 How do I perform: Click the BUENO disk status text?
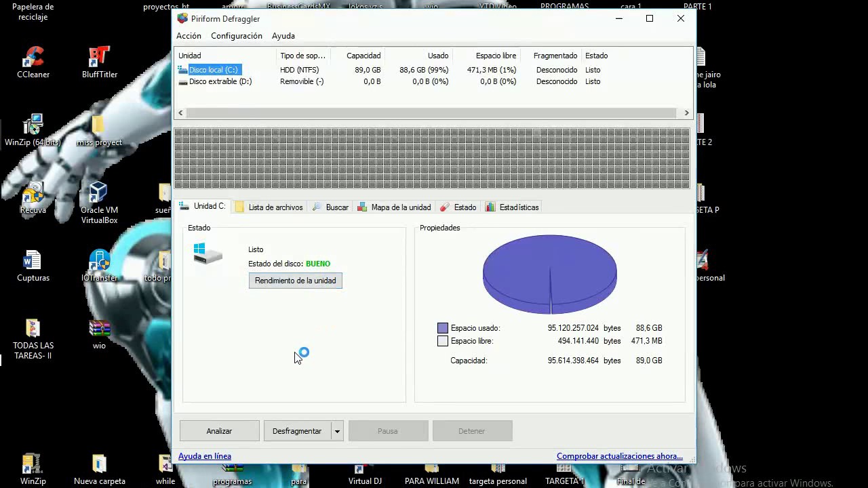click(x=318, y=264)
